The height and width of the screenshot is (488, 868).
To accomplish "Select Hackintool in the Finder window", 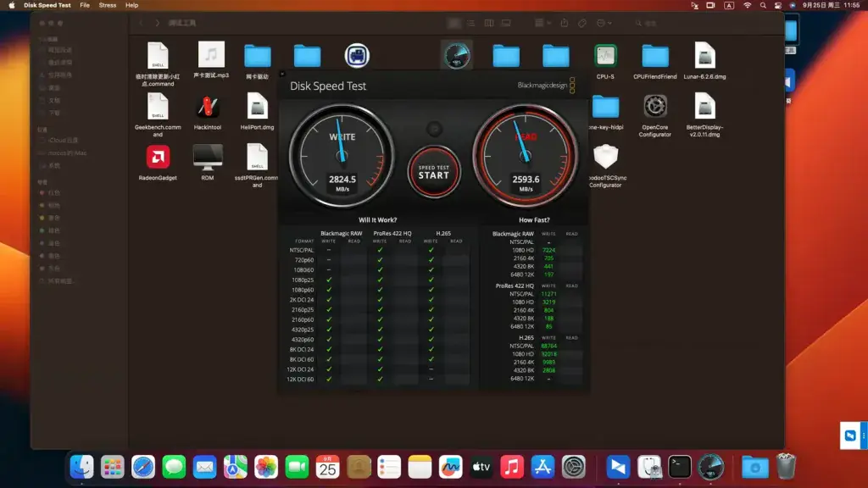I will click(x=208, y=113).
